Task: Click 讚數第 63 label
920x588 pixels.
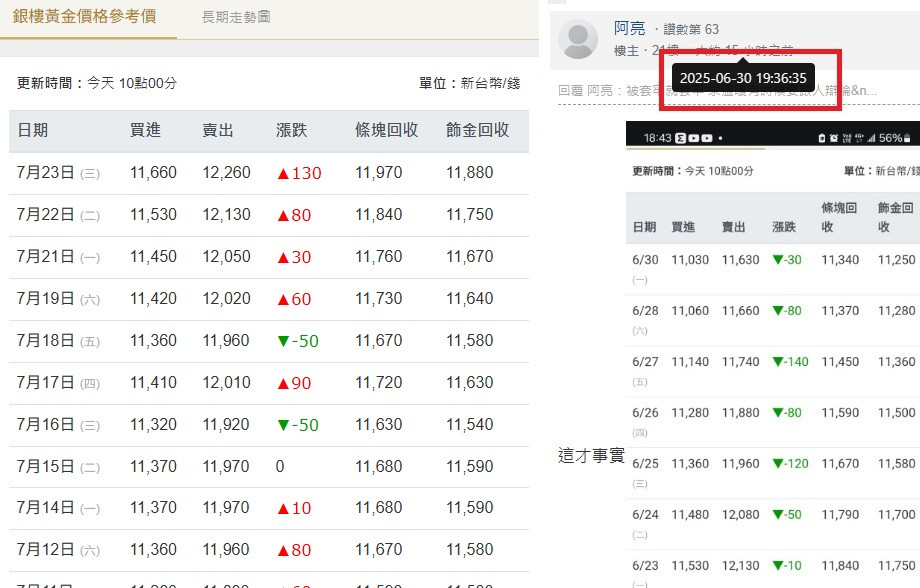Action: pyautogui.click(x=691, y=29)
